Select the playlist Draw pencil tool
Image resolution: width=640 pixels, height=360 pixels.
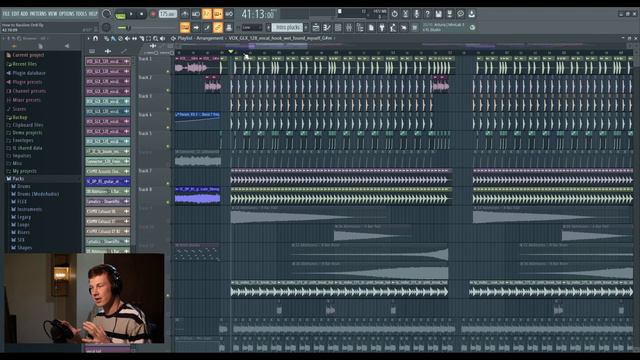point(107,38)
